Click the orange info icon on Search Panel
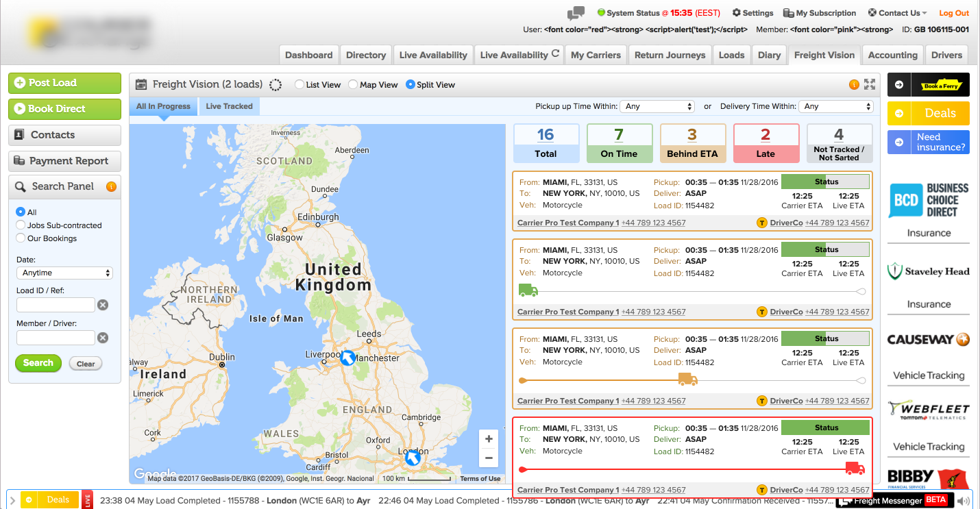This screenshot has height=509, width=980. (x=111, y=186)
